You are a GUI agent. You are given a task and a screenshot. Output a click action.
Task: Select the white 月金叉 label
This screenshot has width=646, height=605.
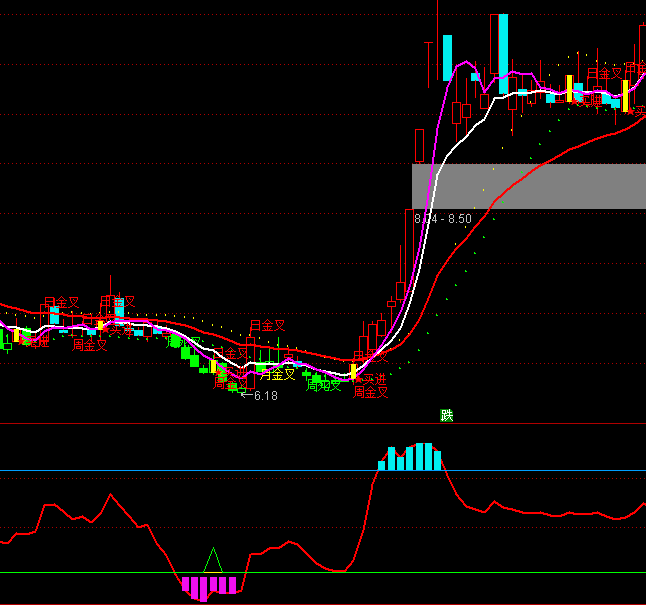tap(278, 375)
